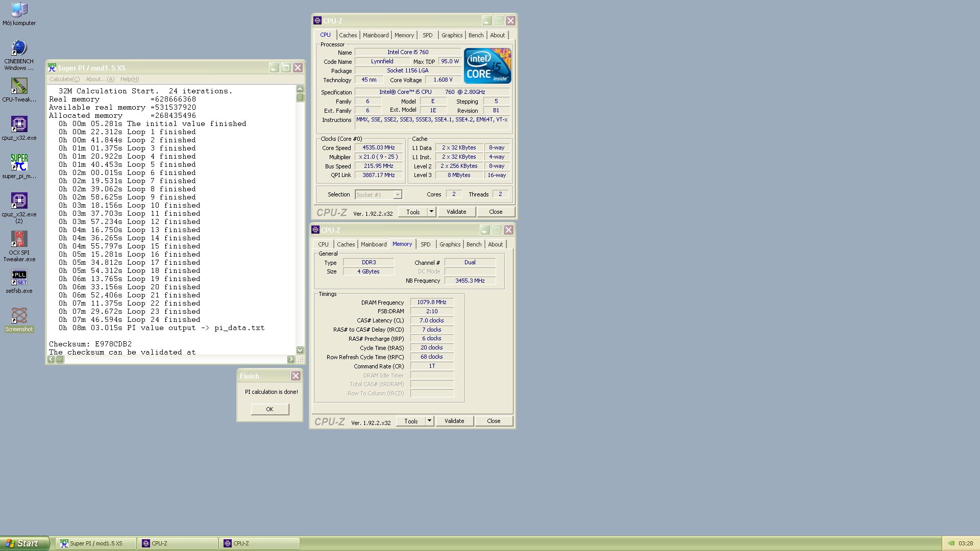Click the Core Speed value 4535.03 MHz
Image resolution: width=980 pixels, height=551 pixels.
[x=379, y=147]
